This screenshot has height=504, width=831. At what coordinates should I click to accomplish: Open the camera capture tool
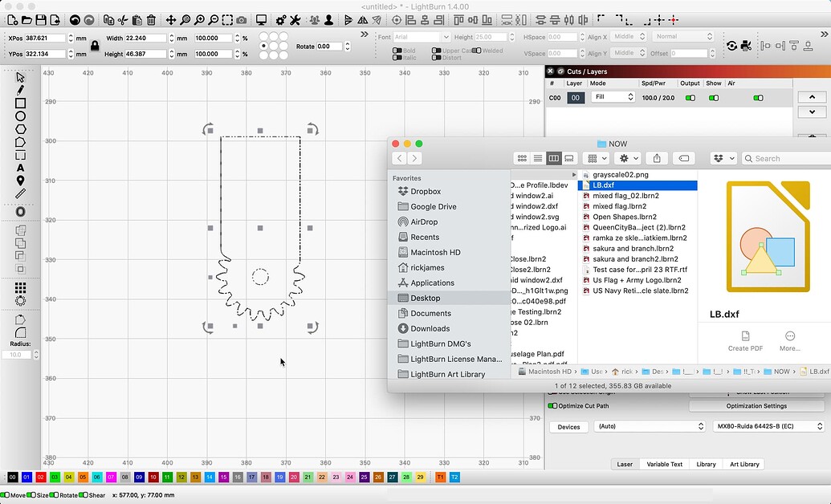click(x=241, y=18)
